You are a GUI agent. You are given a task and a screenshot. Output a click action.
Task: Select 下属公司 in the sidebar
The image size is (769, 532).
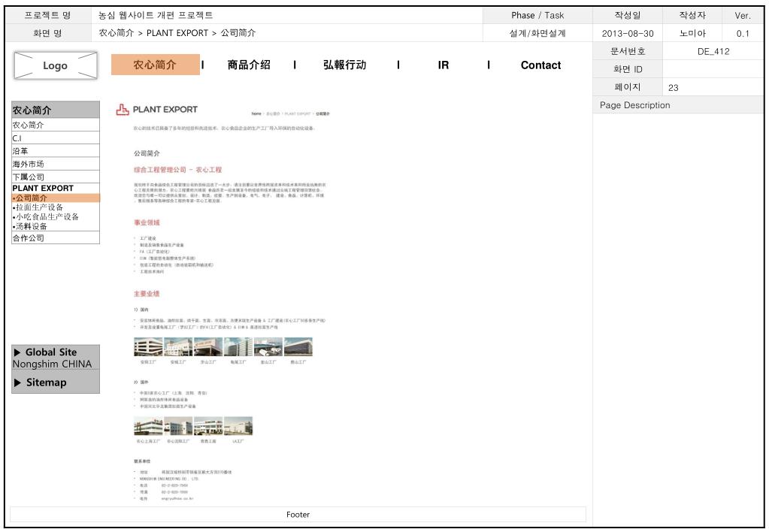[x=56, y=177]
